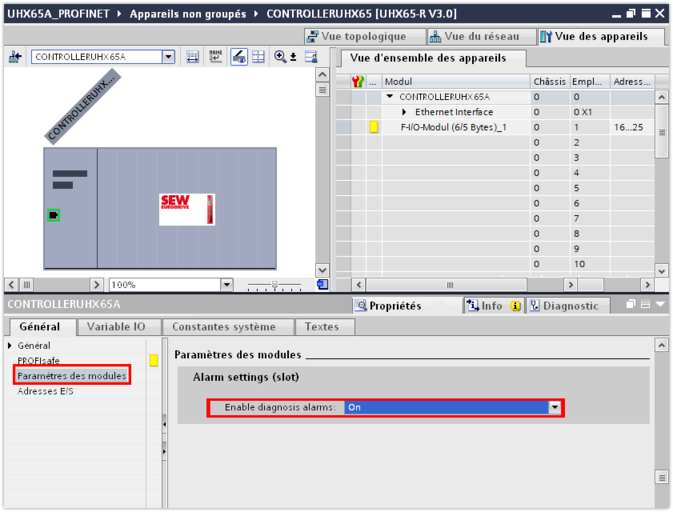Click the zoom slider below device view
This screenshot has height=512, width=673.
coord(275,285)
